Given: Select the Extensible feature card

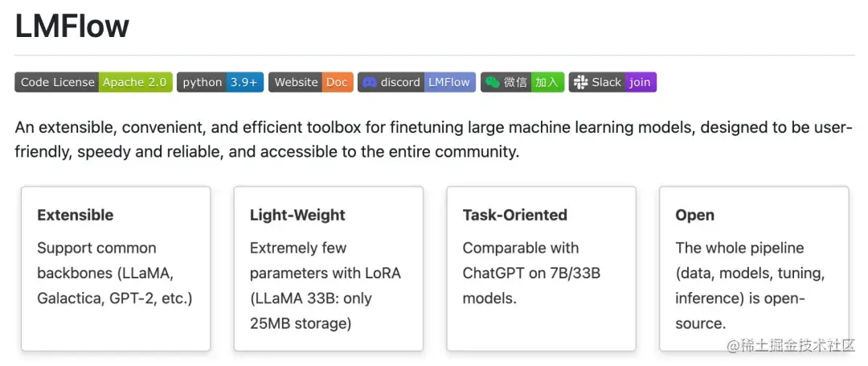Looking at the screenshot, I should click(116, 269).
